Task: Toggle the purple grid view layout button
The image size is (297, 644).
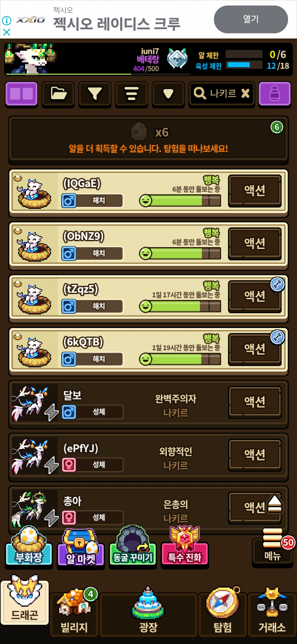Action: tap(21, 94)
